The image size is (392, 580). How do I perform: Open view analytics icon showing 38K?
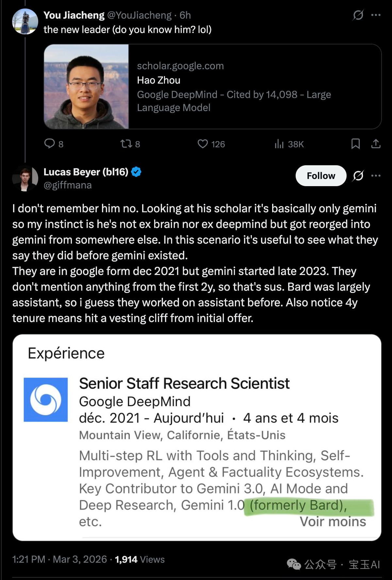[279, 144]
